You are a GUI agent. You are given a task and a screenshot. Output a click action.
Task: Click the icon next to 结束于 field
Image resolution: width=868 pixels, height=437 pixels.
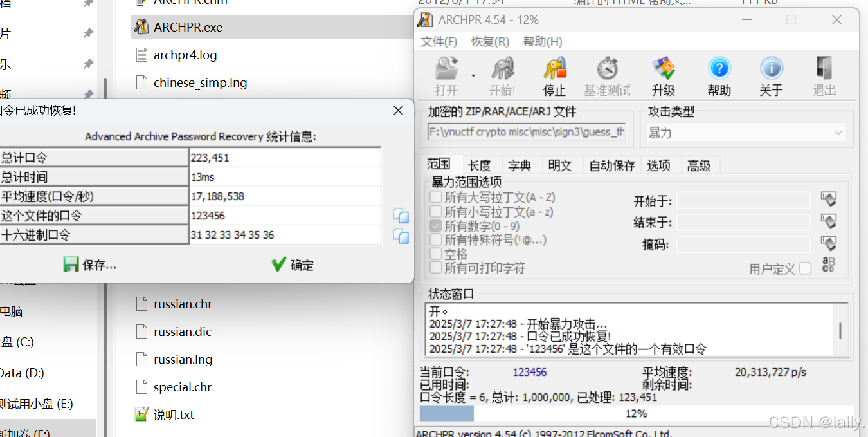[829, 221]
